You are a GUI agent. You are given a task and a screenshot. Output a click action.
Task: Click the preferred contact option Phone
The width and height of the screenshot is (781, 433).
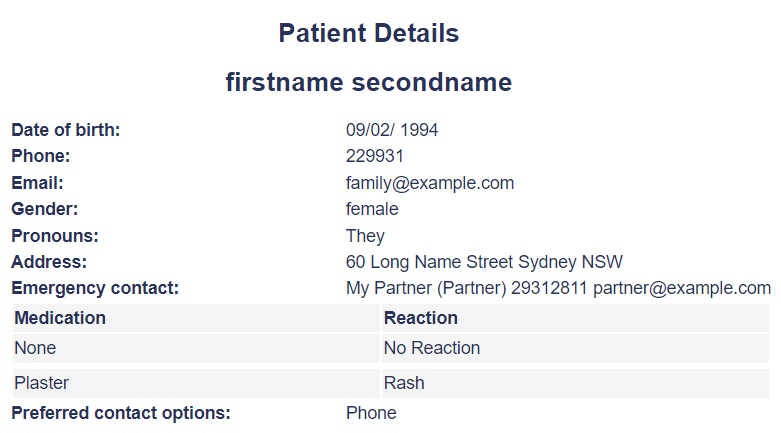[371, 413]
